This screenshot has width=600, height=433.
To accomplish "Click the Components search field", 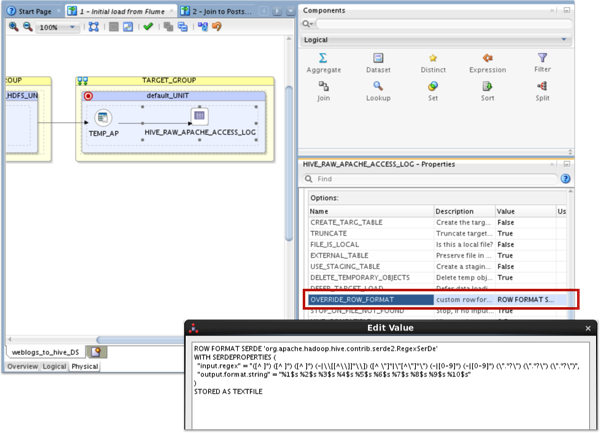I will coord(444,24).
